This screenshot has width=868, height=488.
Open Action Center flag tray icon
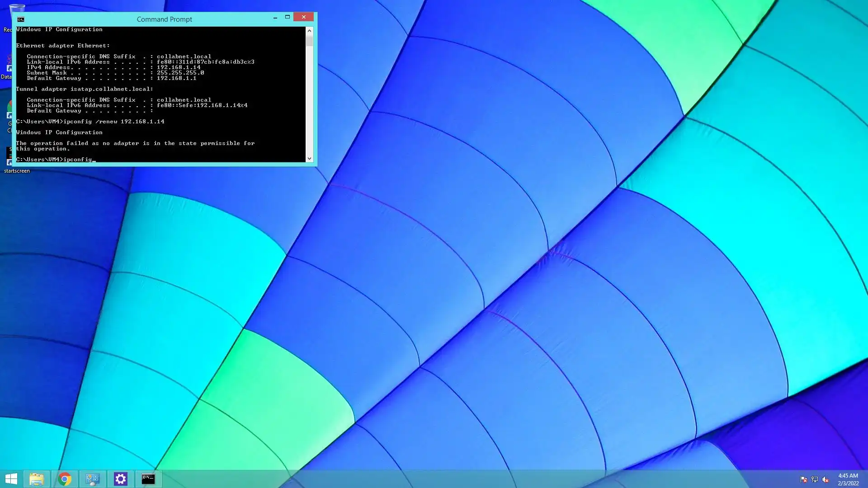point(803,479)
